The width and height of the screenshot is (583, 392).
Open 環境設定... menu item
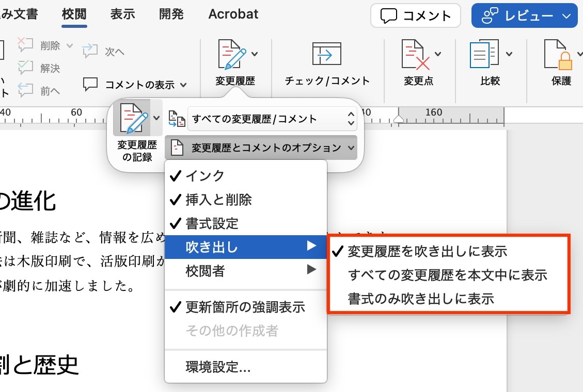pyautogui.click(x=245, y=367)
